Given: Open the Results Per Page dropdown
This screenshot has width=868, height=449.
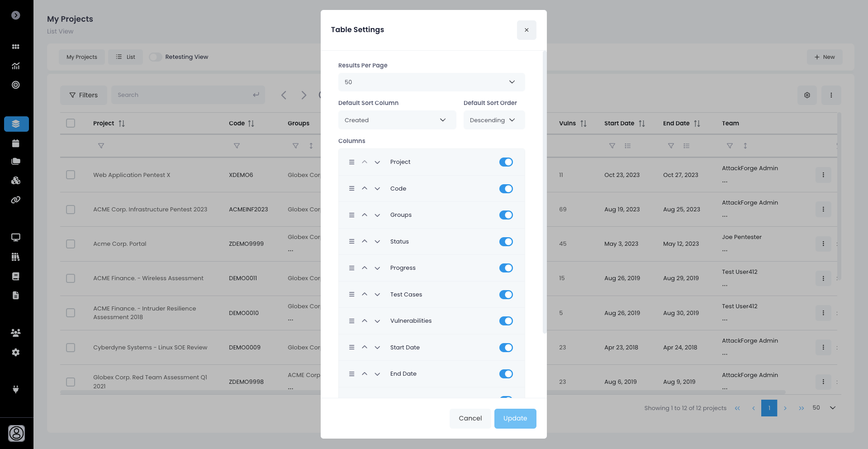Looking at the screenshot, I should pos(431,82).
